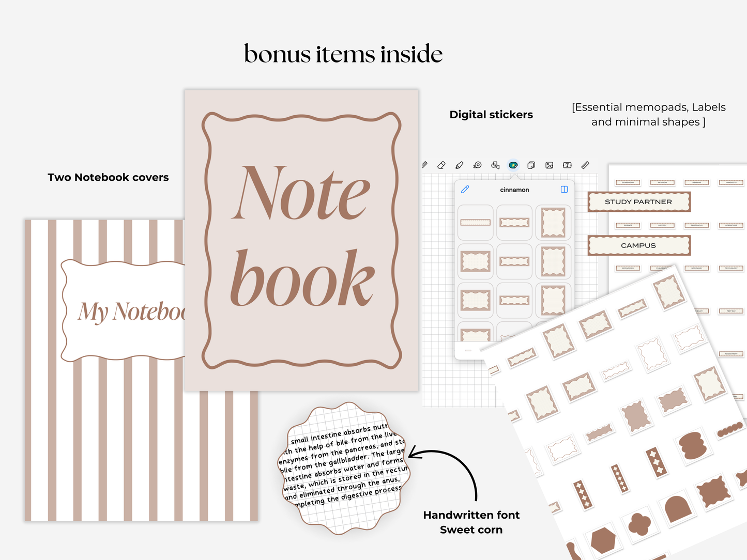Click the Two Notebook covers caption

108,177
